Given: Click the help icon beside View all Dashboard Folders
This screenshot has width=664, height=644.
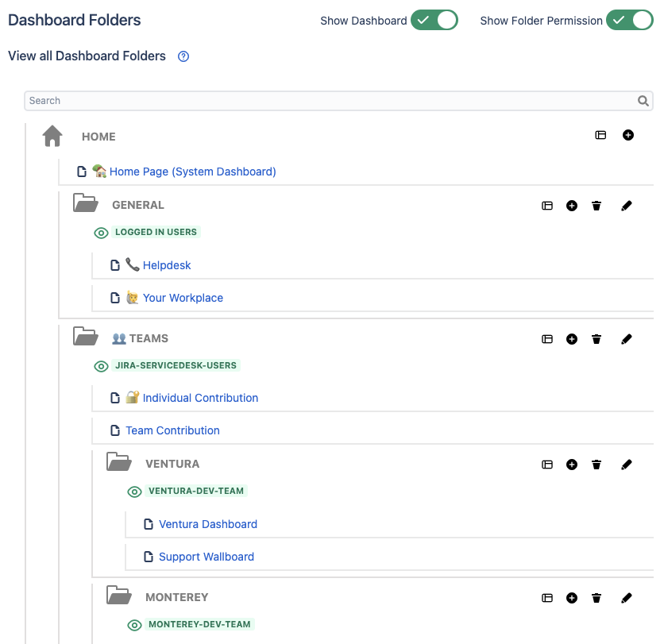Looking at the screenshot, I should (x=183, y=56).
